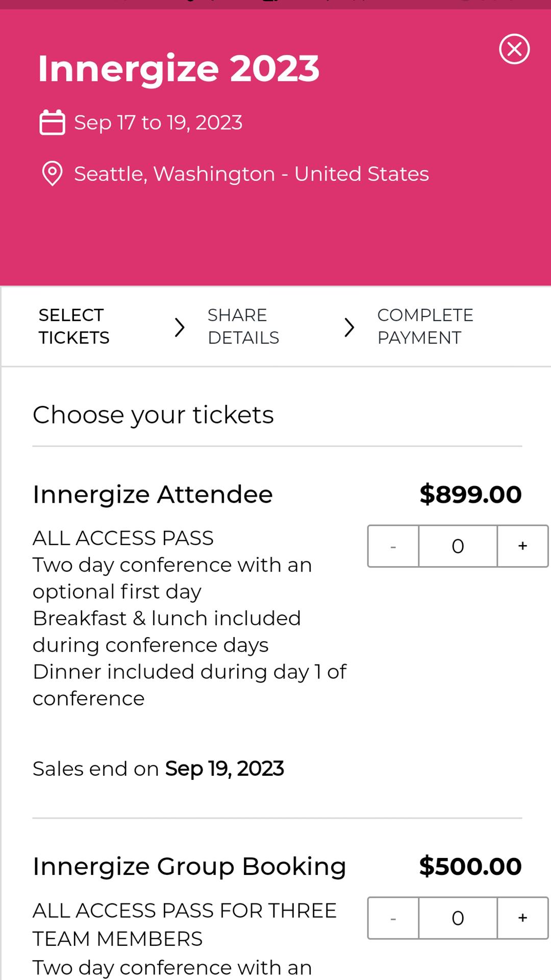Open the Select Tickets step
Image resolution: width=551 pixels, height=980 pixels.
74,327
